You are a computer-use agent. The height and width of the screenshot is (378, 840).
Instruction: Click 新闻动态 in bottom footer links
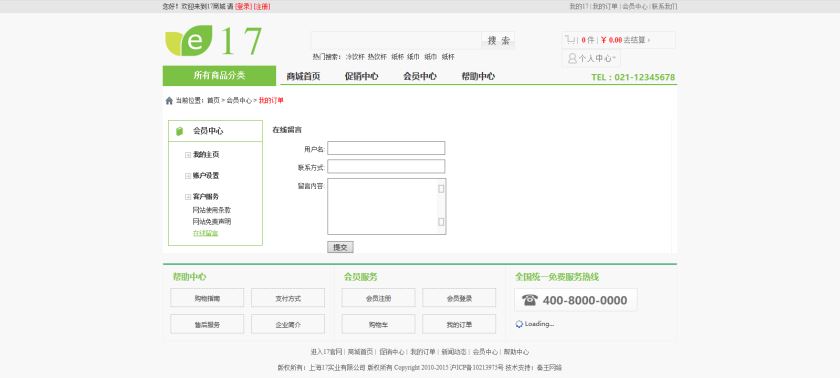454,352
